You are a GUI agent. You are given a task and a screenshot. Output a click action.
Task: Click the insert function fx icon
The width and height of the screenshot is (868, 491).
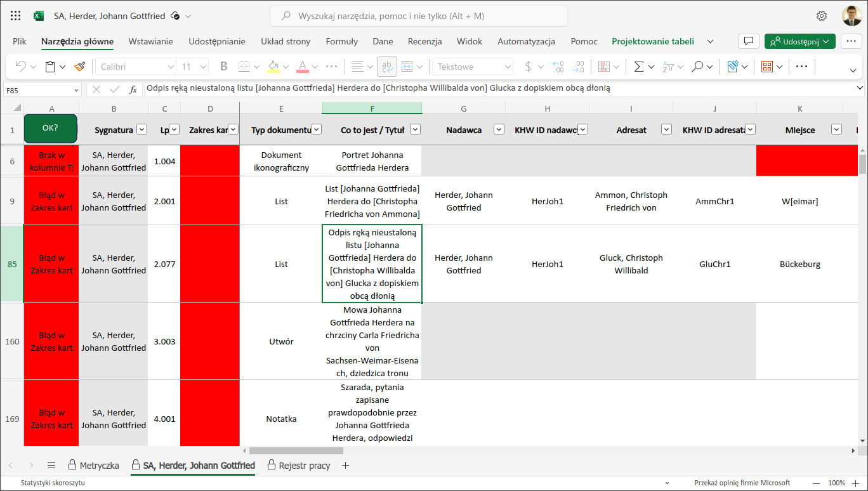(133, 89)
